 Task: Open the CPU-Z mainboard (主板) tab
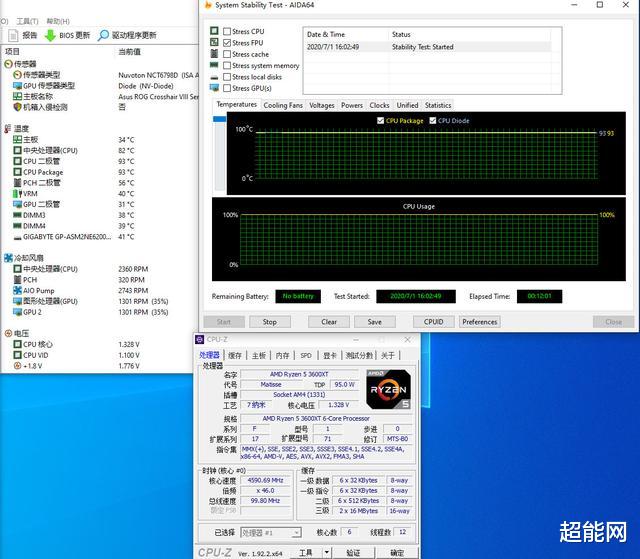pyautogui.click(x=259, y=355)
